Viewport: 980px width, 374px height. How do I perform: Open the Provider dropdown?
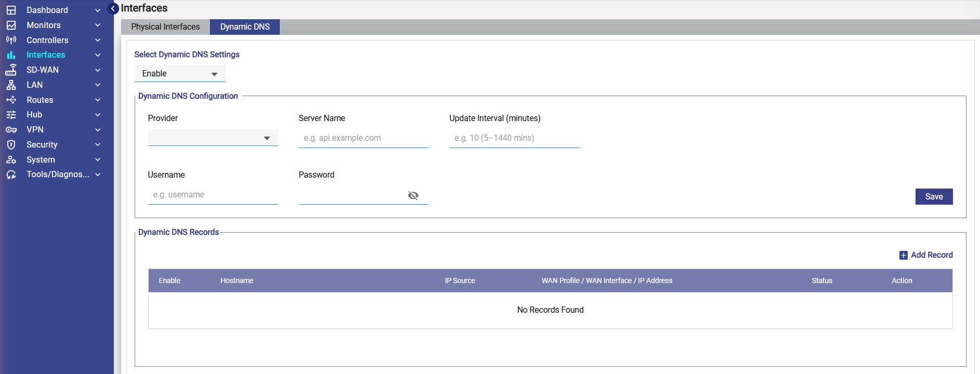pos(213,138)
